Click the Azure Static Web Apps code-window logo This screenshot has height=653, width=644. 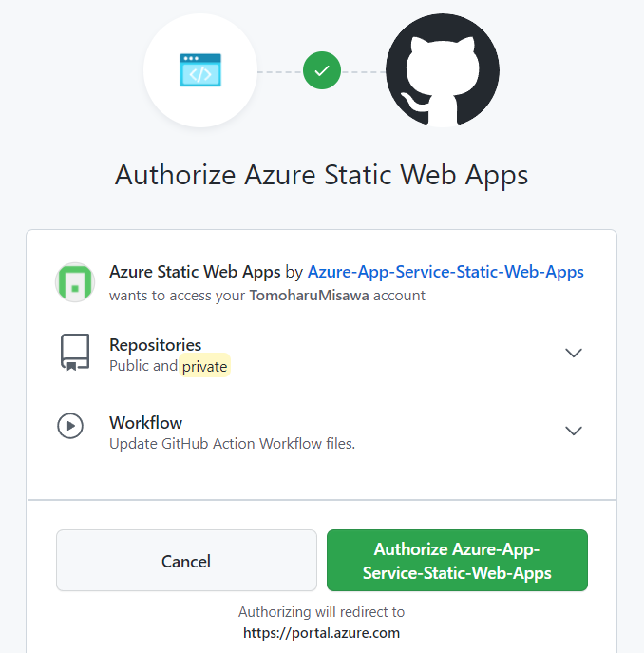point(200,70)
